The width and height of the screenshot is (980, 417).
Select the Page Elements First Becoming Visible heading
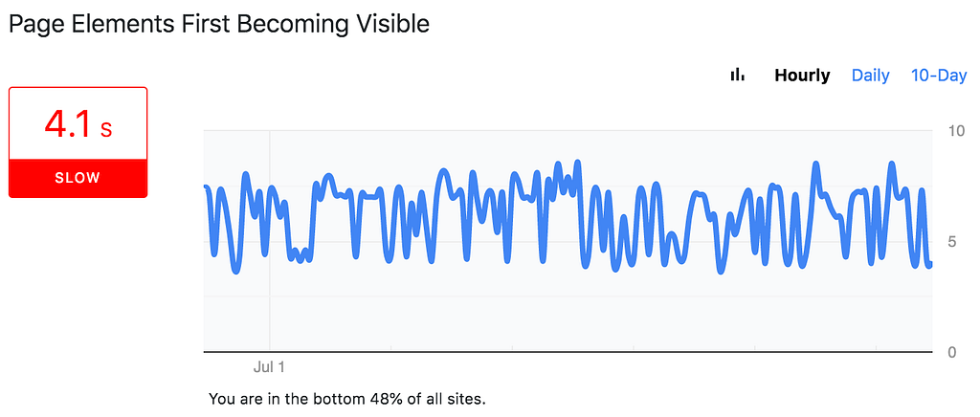(219, 24)
